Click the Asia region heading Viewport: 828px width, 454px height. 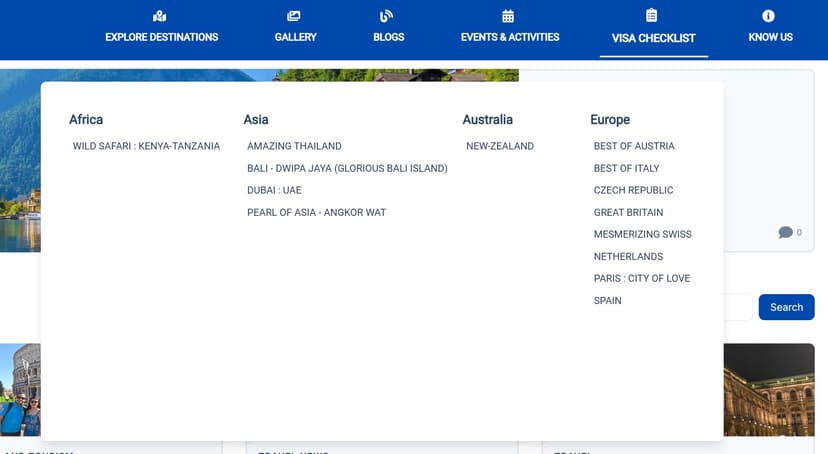click(256, 120)
